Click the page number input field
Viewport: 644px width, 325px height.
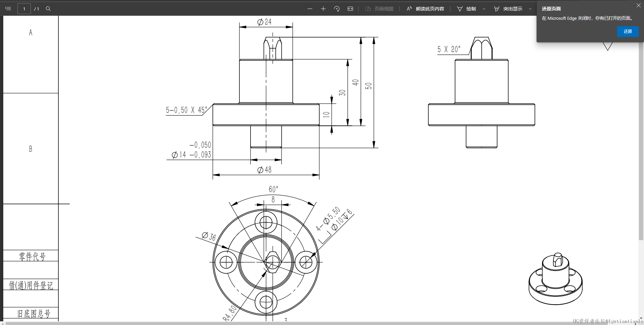[24, 9]
